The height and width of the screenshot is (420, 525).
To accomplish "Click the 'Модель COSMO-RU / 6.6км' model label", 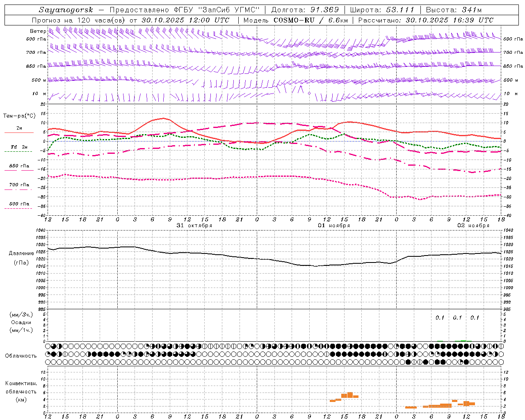I will point(296,20).
